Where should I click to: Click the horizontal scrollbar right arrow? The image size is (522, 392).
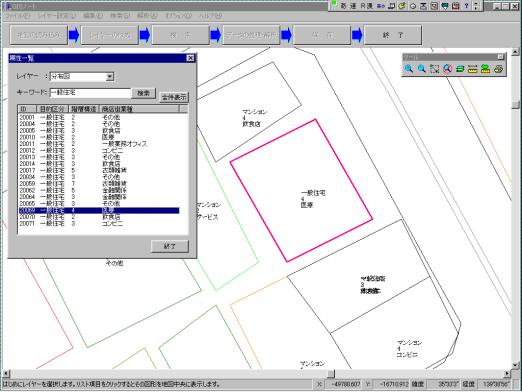(x=507, y=374)
